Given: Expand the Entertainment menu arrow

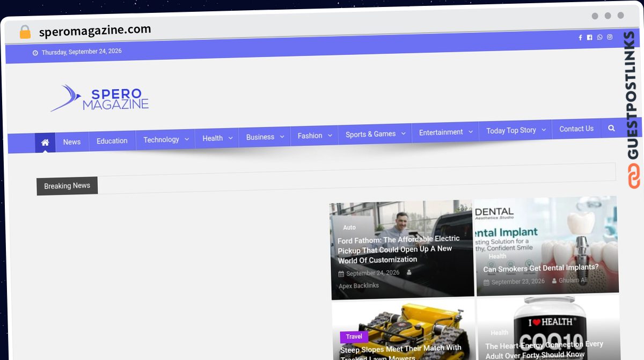Looking at the screenshot, I should pyautogui.click(x=470, y=132).
